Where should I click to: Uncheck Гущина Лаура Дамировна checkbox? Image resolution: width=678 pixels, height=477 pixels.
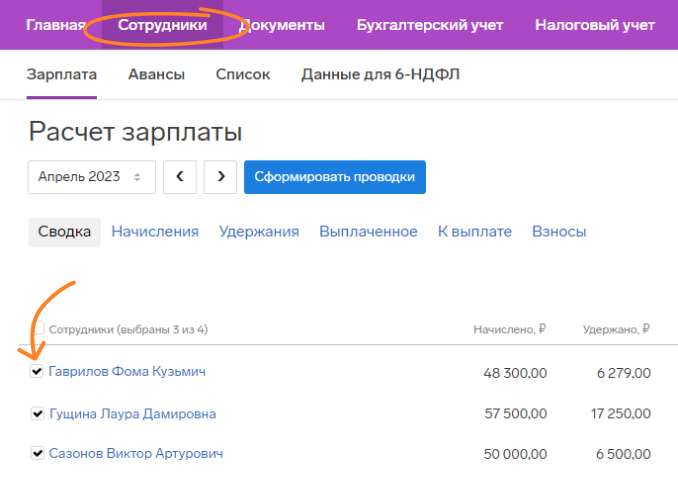38,413
